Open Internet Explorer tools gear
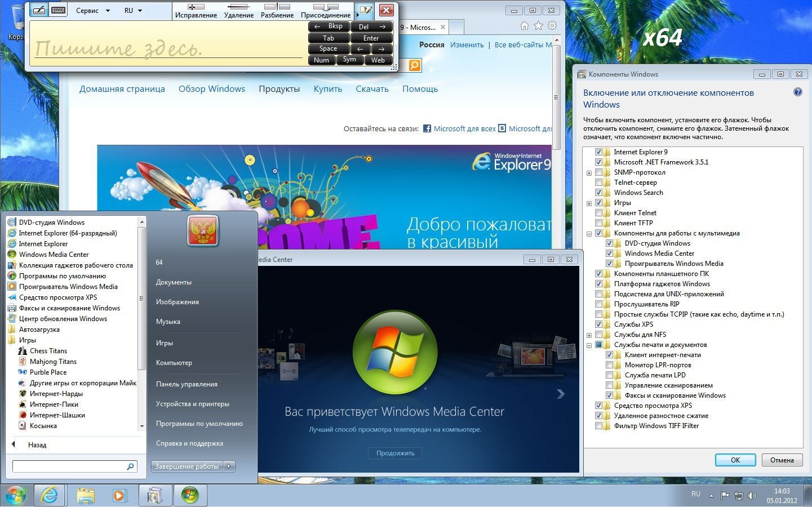 [x=552, y=26]
